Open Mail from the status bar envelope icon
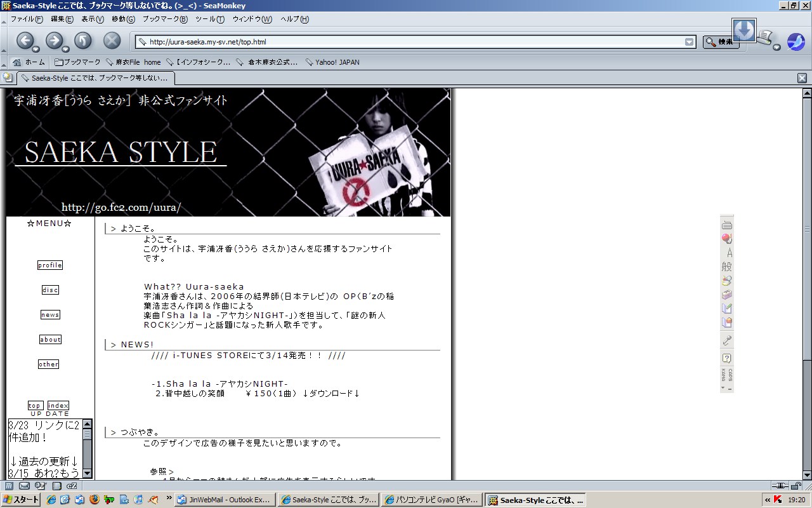This screenshot has width=812, height=508. 24,486
